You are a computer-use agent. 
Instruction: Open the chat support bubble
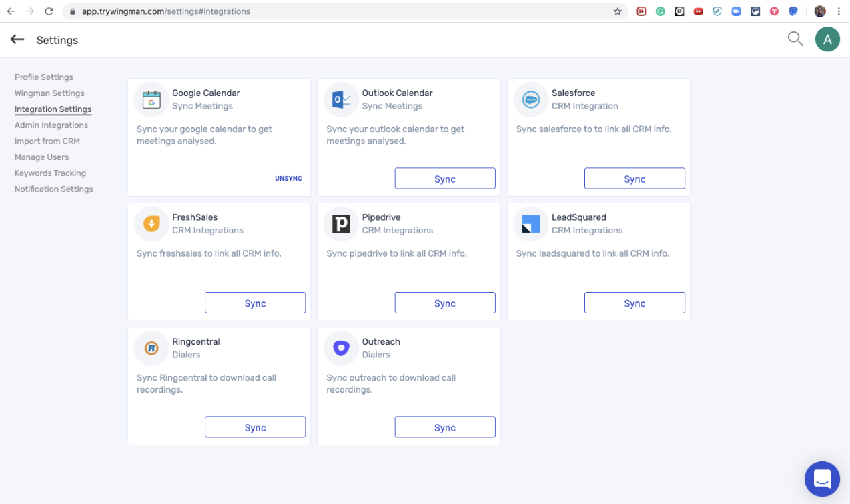822,479
